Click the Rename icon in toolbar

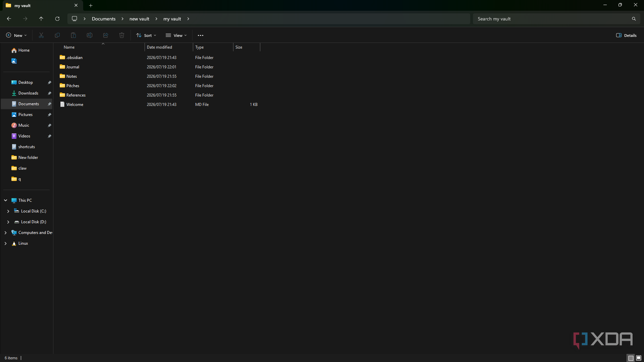90,35
